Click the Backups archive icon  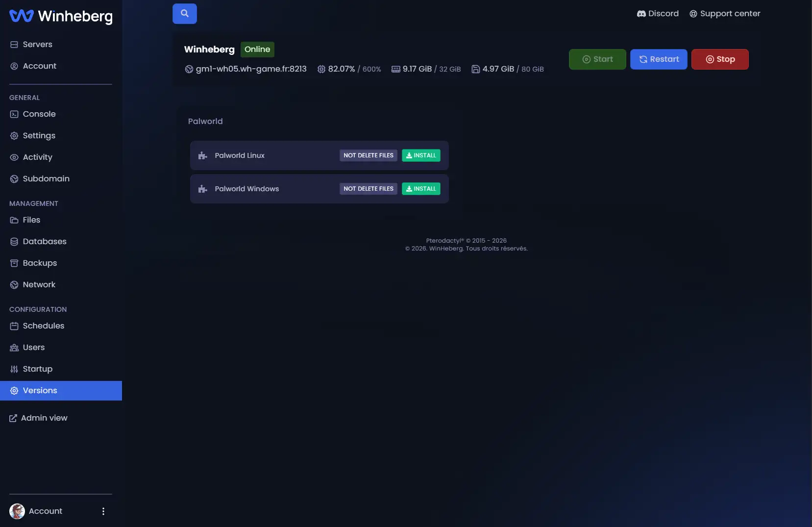point(14,263)
